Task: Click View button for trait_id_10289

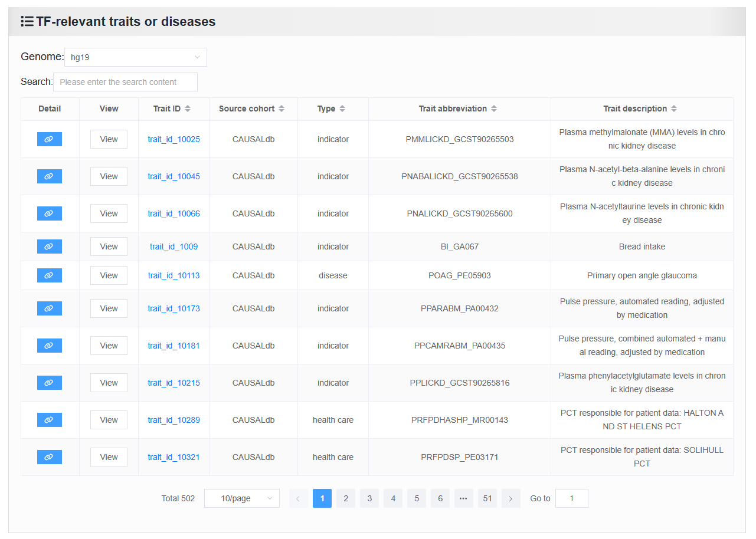Action: point(109,420)
